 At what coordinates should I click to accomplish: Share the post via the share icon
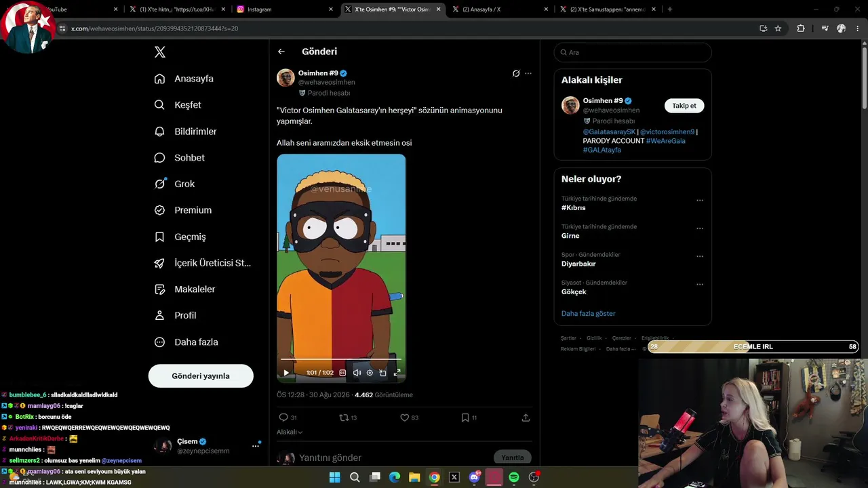pos(526,418)
